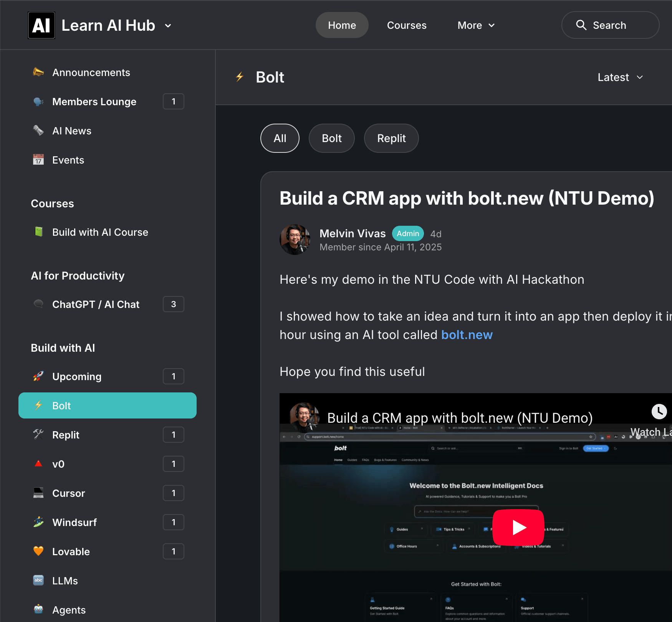The height and width of the screenshot is (622, 672).
Task: Open the Courses tab in the header
Action: tap(407, 25)
